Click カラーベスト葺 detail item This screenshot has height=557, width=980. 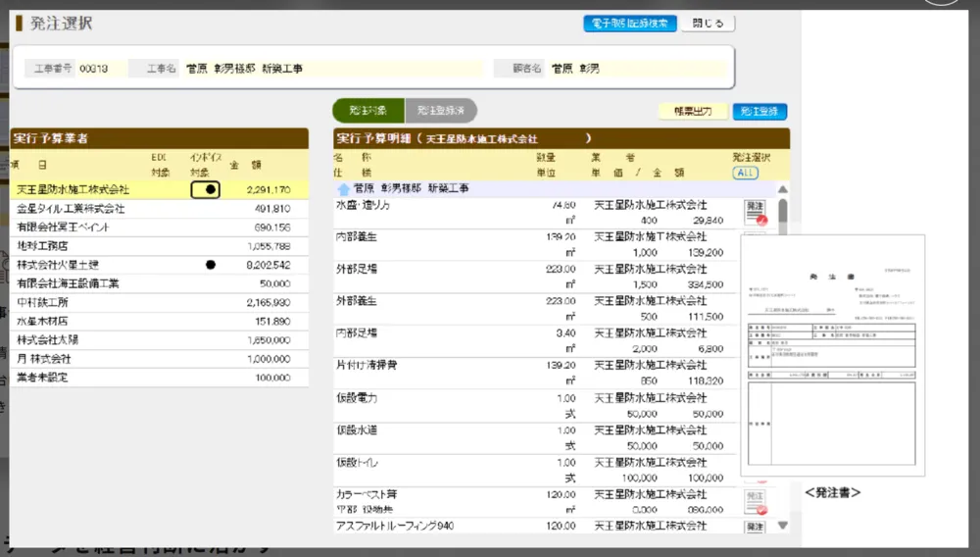coord(367,494)
